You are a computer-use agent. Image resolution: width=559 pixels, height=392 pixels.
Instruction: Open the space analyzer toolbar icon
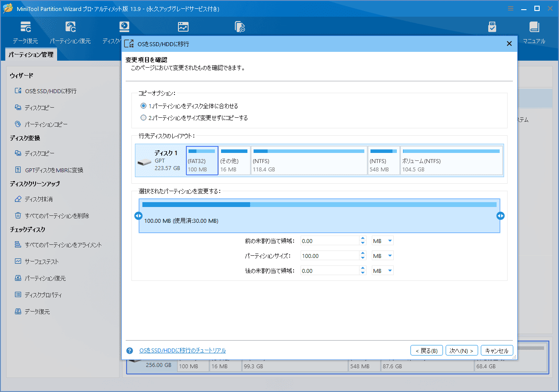(x=240, y=27)
